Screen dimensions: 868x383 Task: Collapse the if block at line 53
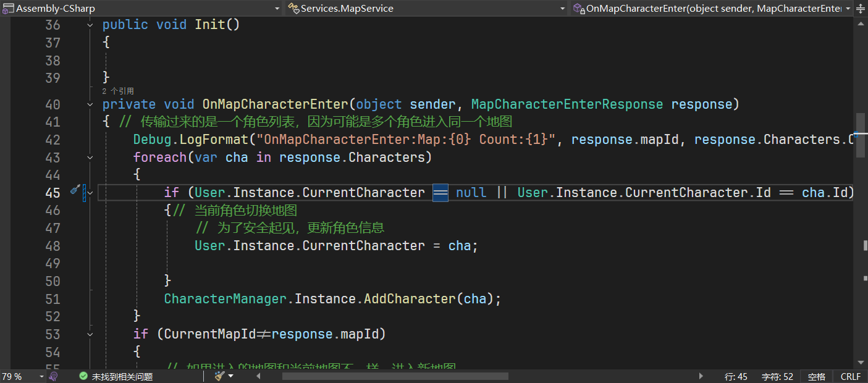click(x=90, y=334)
